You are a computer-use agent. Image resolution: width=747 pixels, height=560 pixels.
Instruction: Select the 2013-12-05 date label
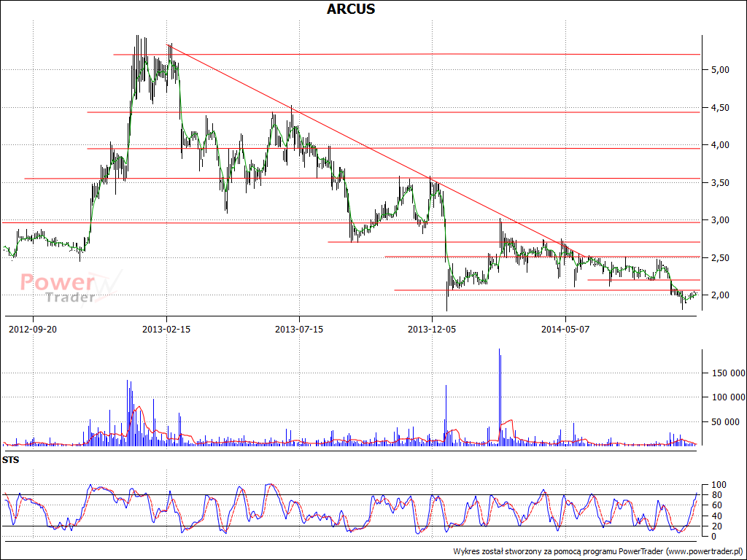point(432,329)
